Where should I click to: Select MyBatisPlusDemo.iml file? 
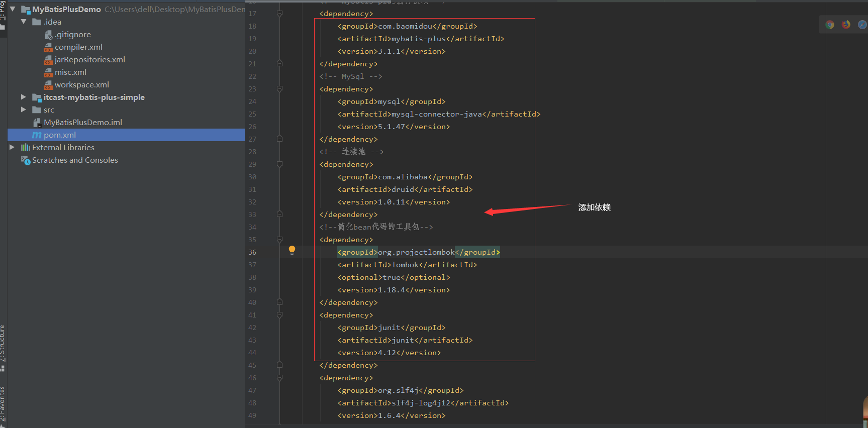click(83, 122)
